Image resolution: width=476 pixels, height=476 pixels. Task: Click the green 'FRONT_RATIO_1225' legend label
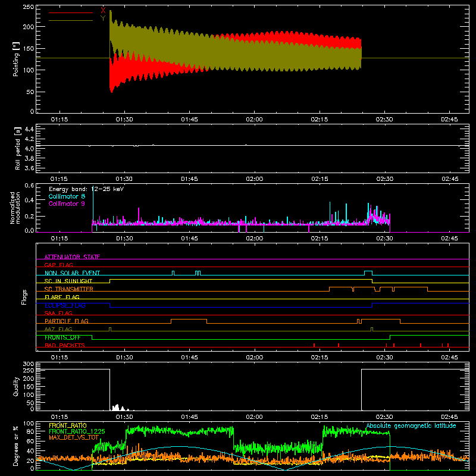tap(77, 431)
